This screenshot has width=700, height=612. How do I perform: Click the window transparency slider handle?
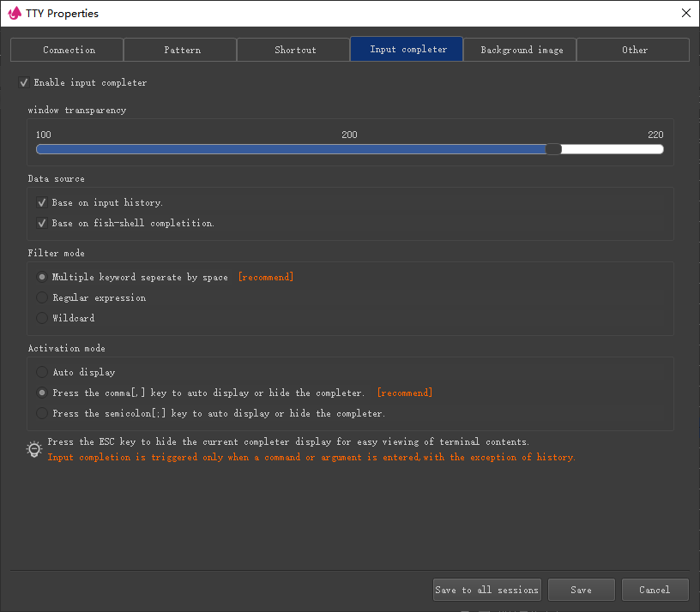[554, 149]
